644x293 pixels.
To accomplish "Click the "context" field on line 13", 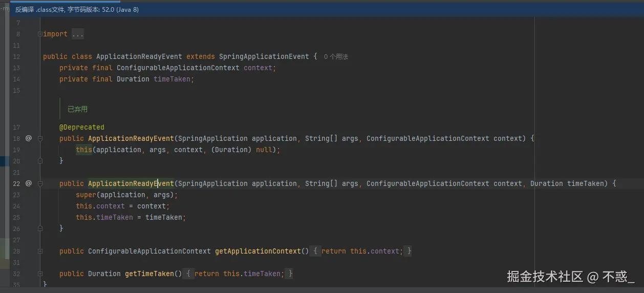I will [x=258, y=68].
